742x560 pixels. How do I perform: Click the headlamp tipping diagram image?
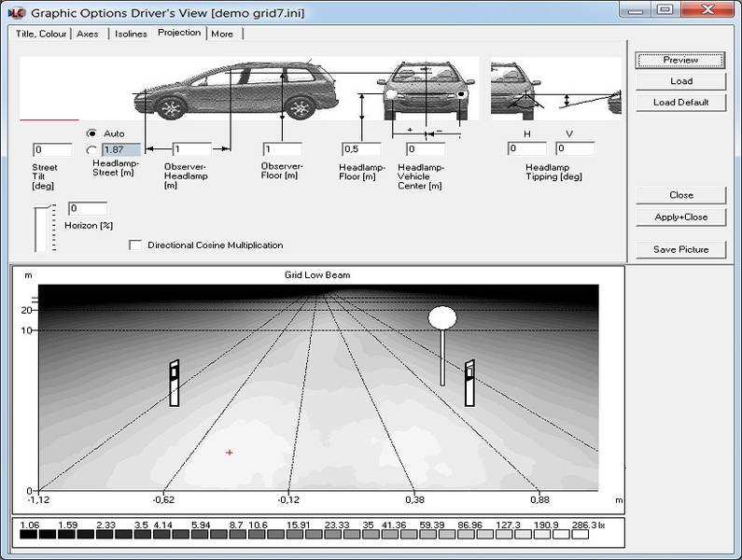(x=555, y=90)
